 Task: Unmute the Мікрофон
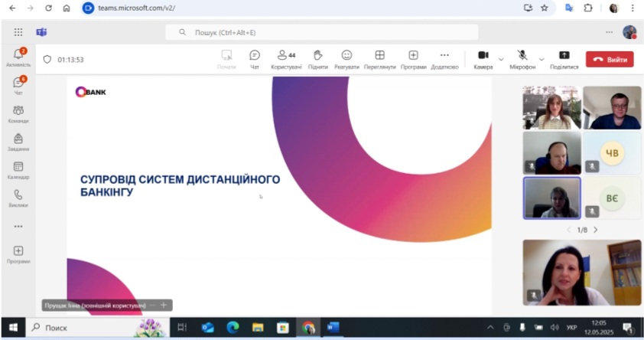click(522, 58)
